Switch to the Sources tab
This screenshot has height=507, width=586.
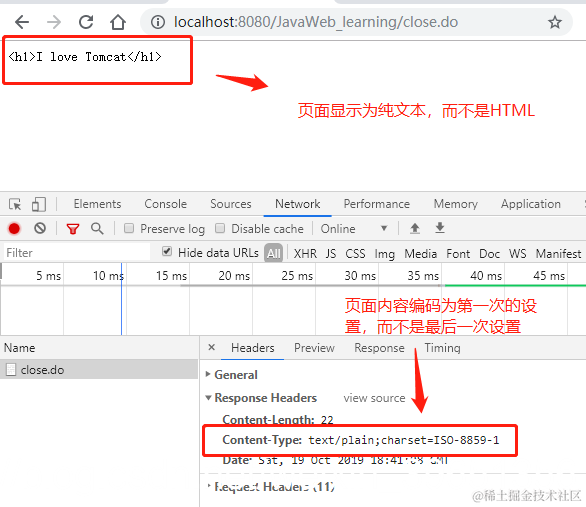(x=231, y=204)
